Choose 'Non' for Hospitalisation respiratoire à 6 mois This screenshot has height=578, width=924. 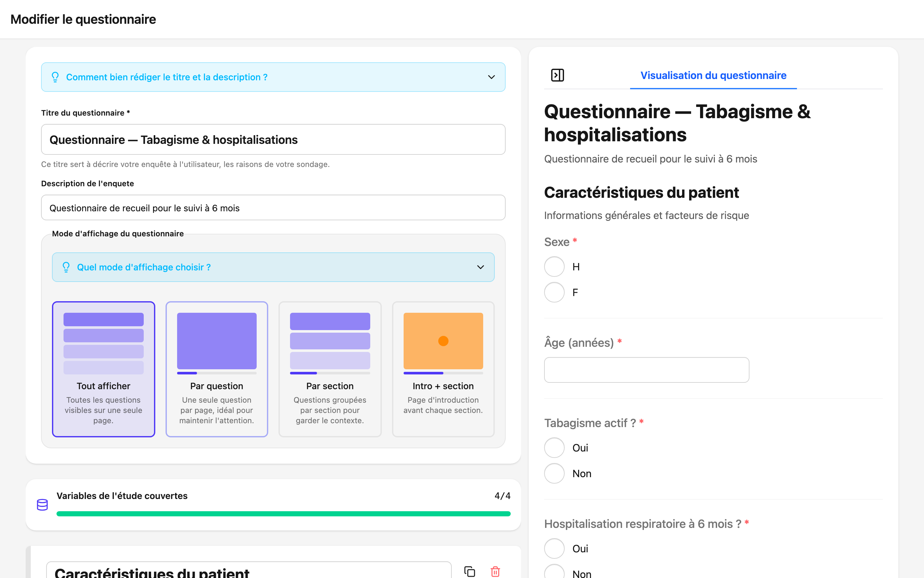(x=554, y=572)
